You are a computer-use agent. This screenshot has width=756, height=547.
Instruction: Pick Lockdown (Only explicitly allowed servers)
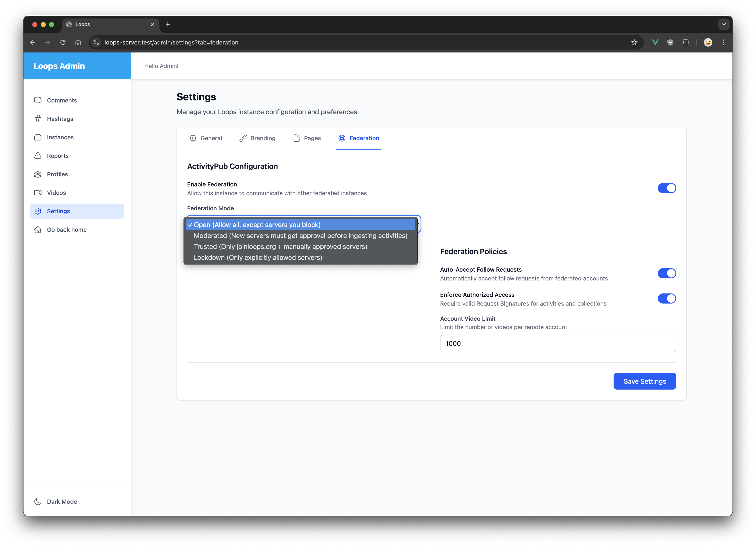[x=258, y=258]
